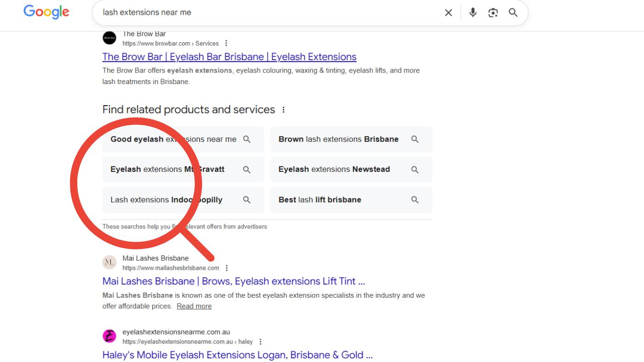Click search icon beside Lash extensions Indooroopilly
Viewport: 644px width, 362px height.
[x=247, y=200]
